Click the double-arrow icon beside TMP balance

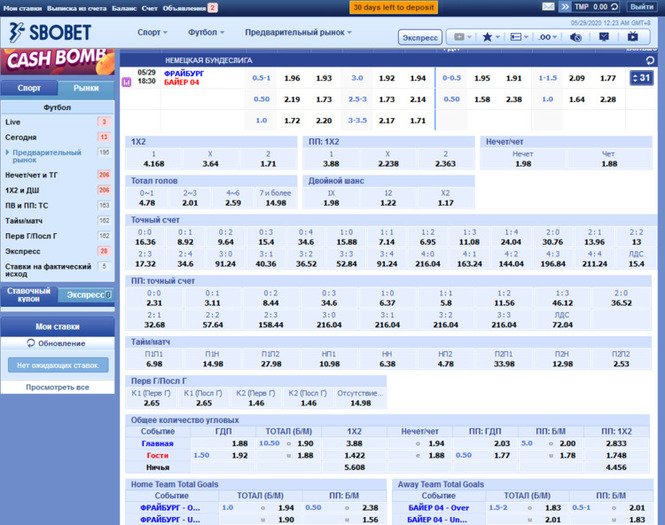point(564,7)
